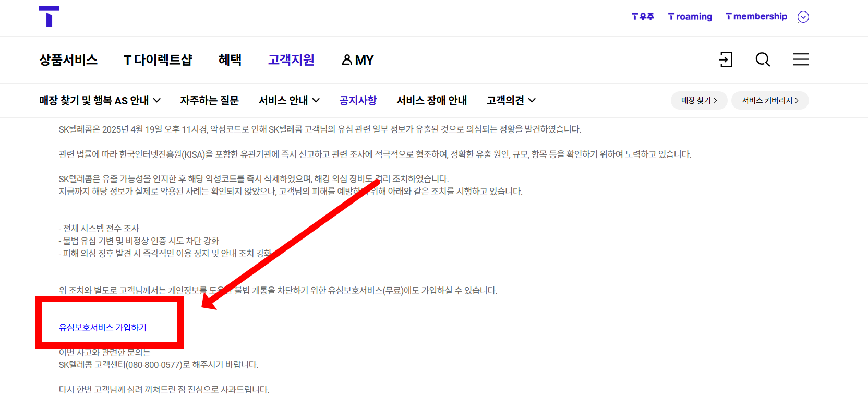Viewport: 868px width, 406px height.
Task: Open 서비스 장애 안내 tab
Action: (x=432, y=100)
